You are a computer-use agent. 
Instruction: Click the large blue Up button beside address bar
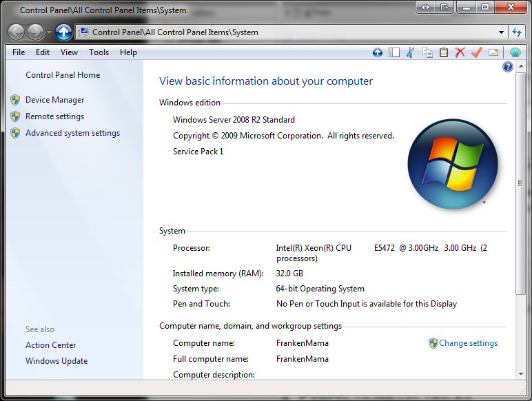click(x=64, y=32)
